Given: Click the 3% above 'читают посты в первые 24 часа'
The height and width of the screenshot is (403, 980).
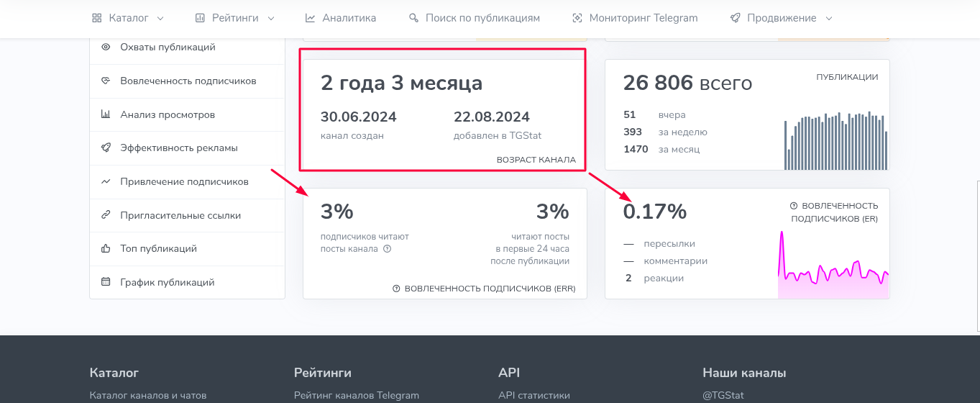Looking at the screenshot, I should (x=553, y=212).
